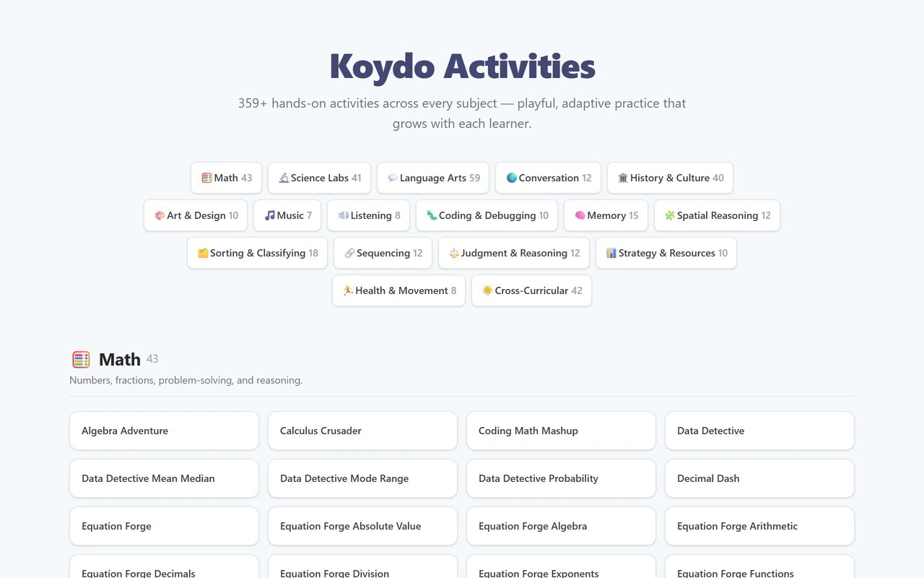Click the museum building icon for History & Culture
This screenshot has width=924, height=578.
coord(623,178)
